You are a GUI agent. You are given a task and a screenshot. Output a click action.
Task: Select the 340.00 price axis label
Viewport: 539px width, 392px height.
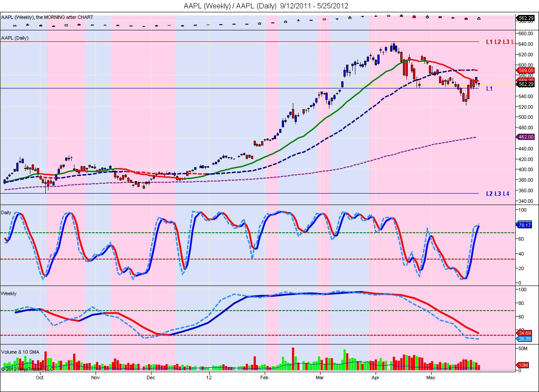525,201
